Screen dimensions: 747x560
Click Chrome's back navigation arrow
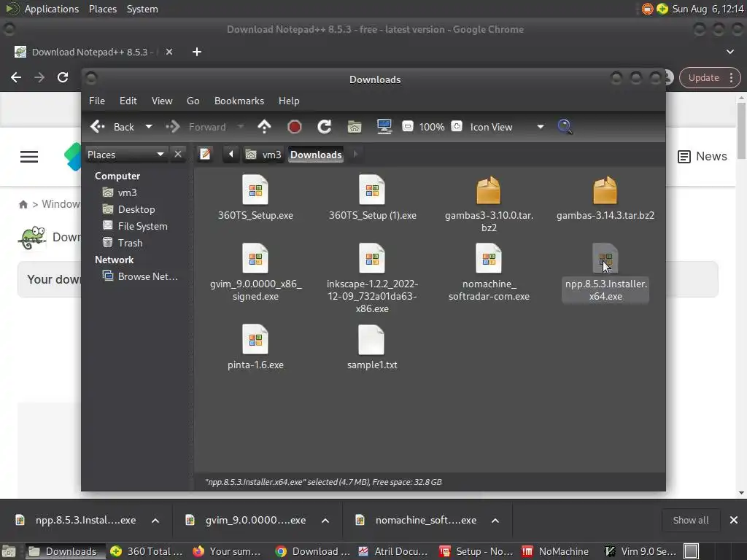coord(16,77)
